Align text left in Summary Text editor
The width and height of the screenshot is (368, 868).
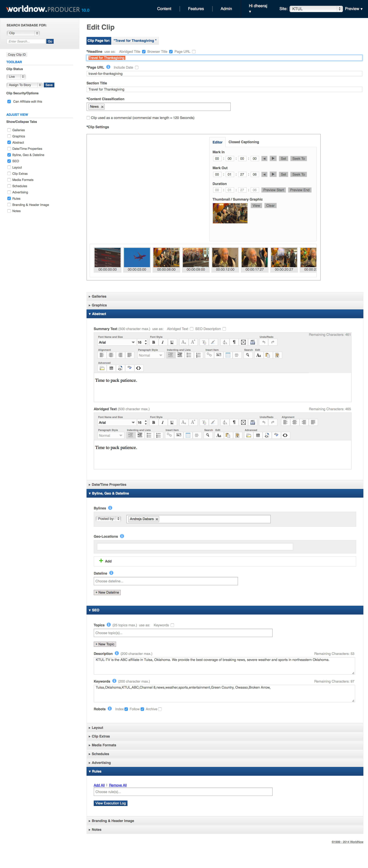click(x=102, y=355)
